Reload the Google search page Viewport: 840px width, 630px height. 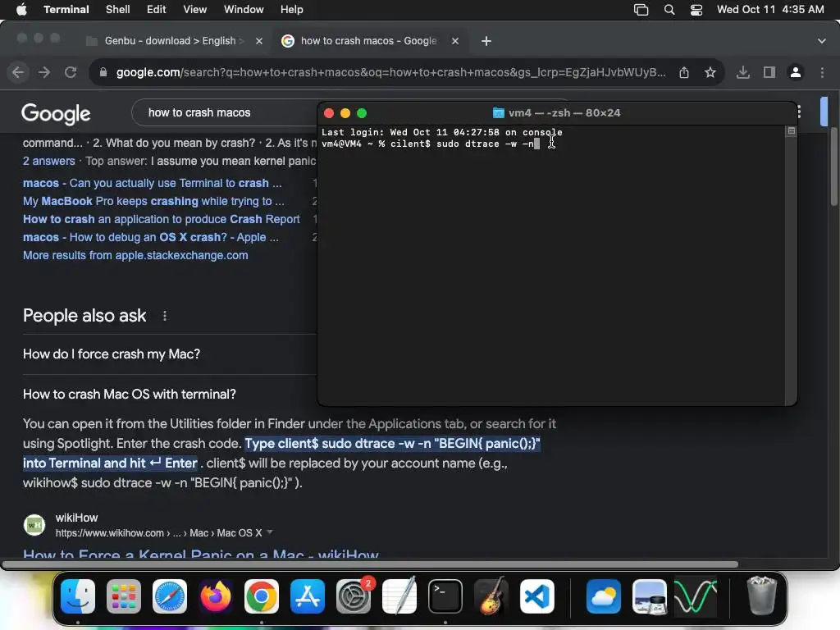tap(71, 72)
